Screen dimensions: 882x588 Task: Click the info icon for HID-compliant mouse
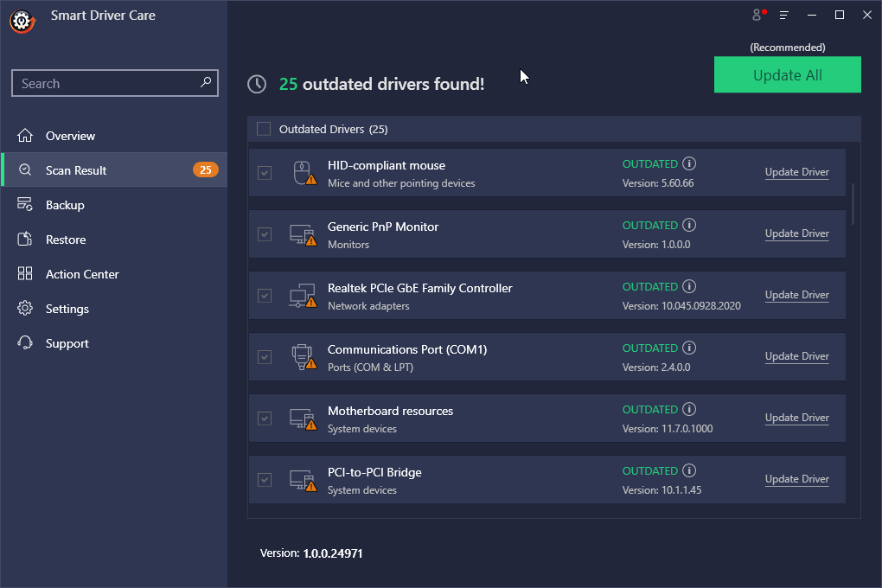pyautogui.click(x=689, y=163)
